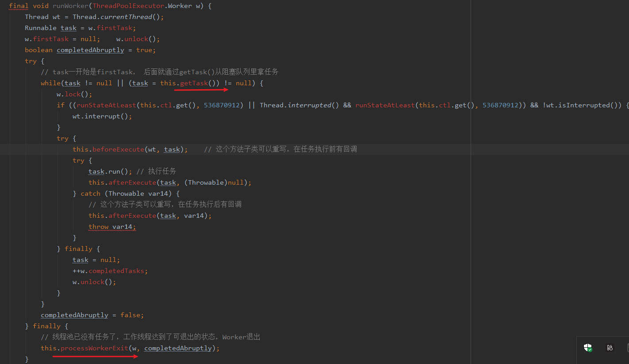629x364 pixels.
Task: Click the comment about firstTask and getTask()
Action: (159, 72)
